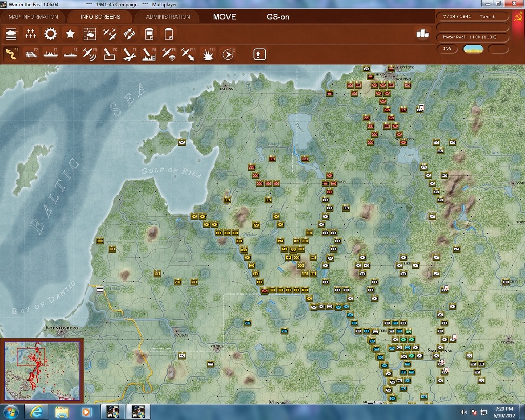Click the MOVE mode label
The width and height of the screenshot is (525, 420).
(225, 17)
